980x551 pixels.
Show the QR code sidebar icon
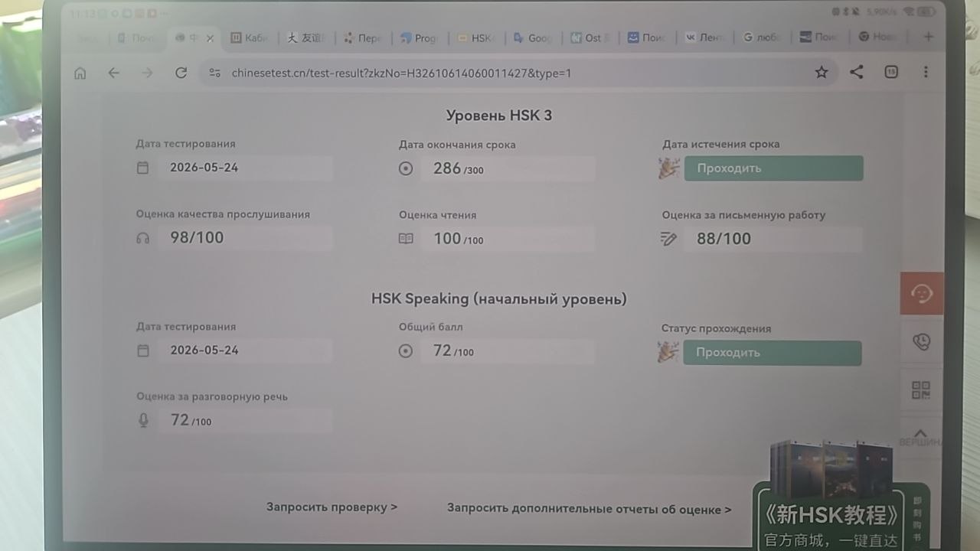pyautogui.click(x=921, y=390)
